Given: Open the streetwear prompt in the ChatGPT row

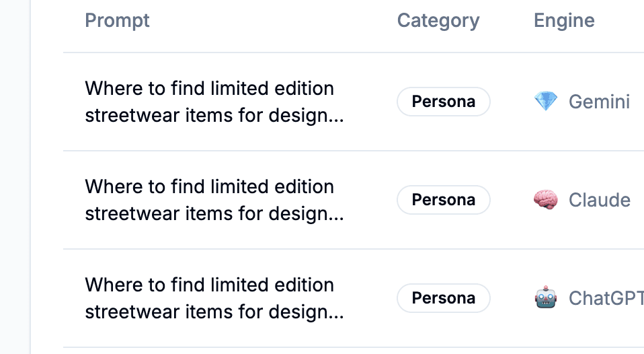Looking at the screenshot, I should [209, 285].
